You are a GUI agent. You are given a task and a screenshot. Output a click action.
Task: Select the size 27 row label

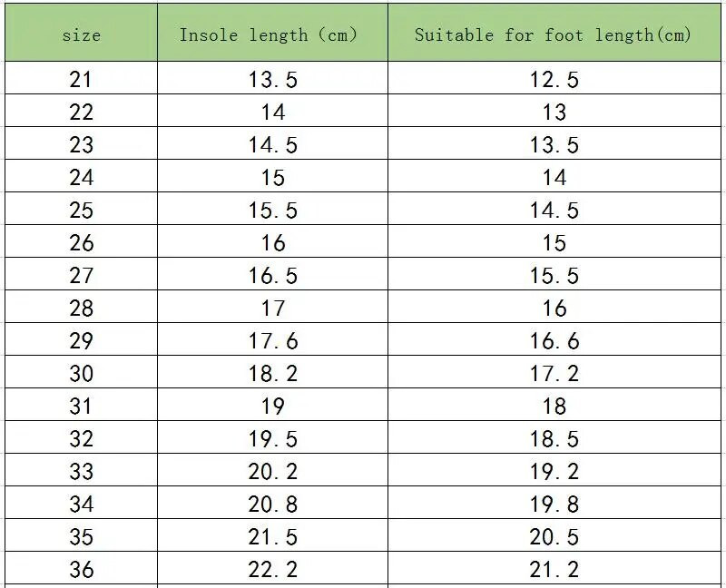coord(81,276)
